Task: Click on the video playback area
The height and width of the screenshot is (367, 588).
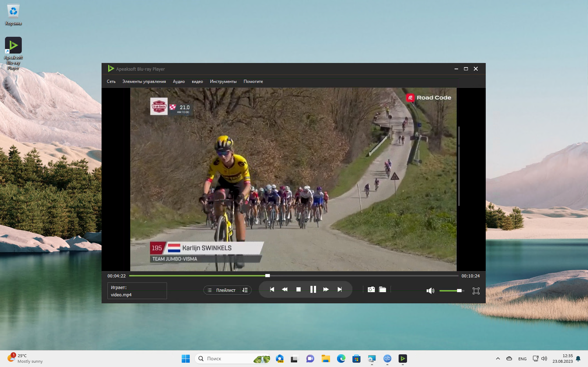Action: (x=293, y=179)
